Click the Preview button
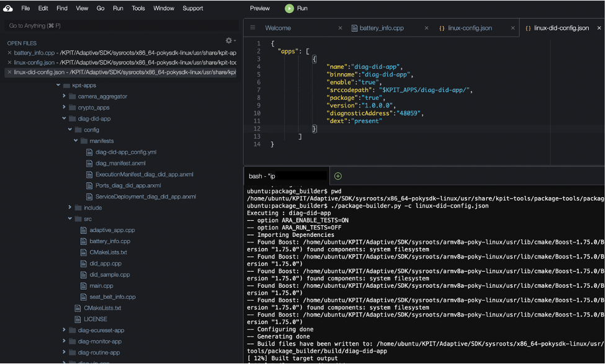606x364 pixels. point(259,9)
